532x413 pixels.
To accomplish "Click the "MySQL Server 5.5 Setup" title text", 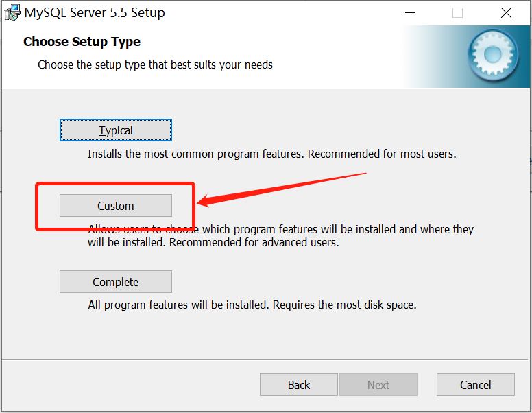I will 95,12.
